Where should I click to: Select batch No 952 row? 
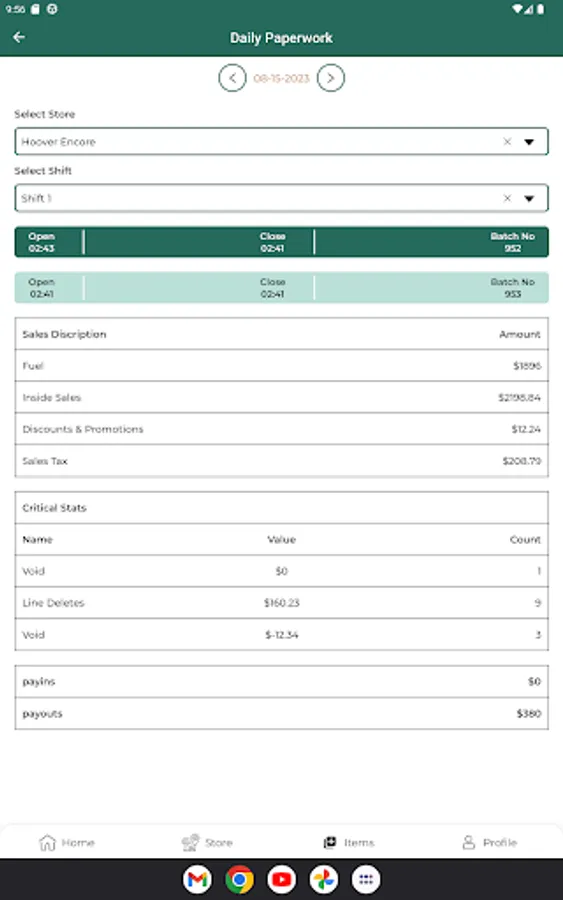coord(281,242)
